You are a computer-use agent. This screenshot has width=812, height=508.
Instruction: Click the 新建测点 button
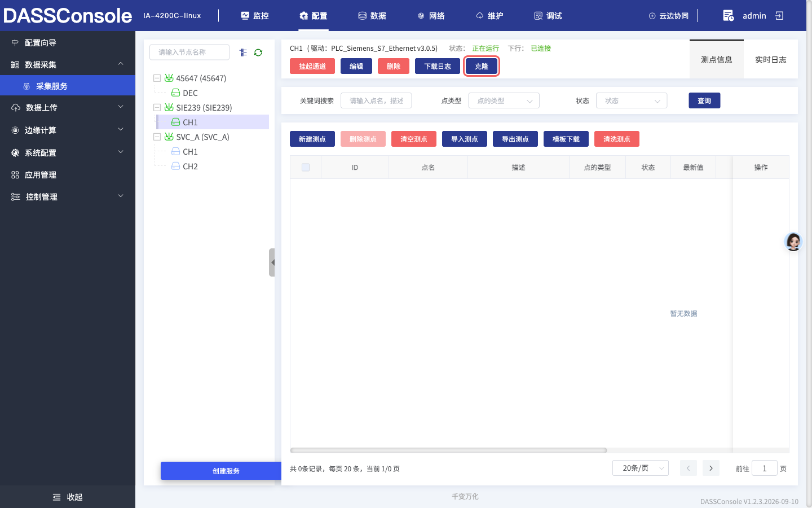click(312, 139)
